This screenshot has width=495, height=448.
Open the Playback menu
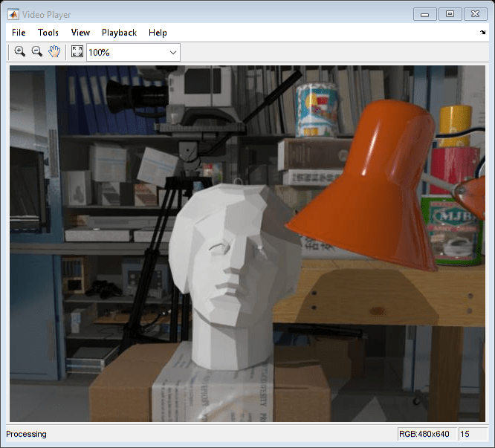[x=119, y=33]
